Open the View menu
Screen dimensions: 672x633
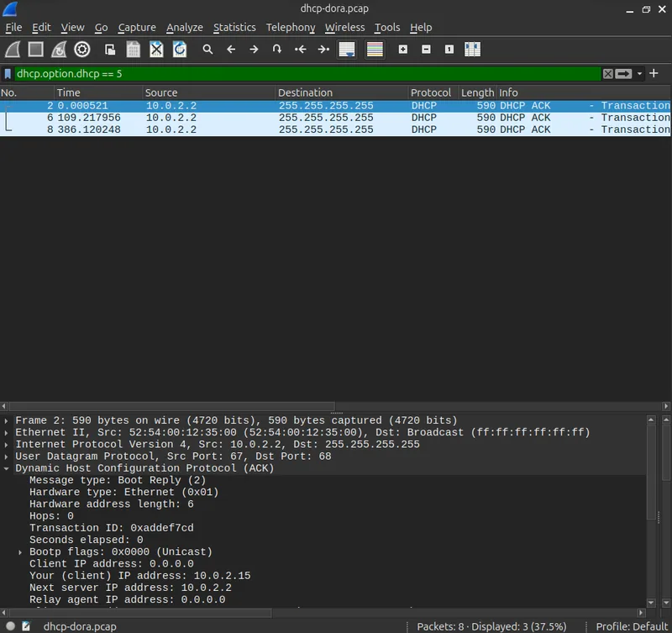[x=72, y=28]
